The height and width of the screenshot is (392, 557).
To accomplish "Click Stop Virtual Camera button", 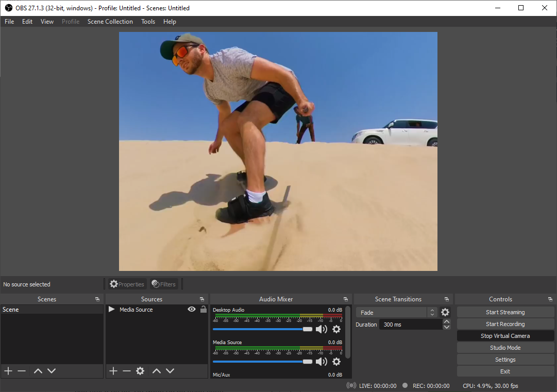I will (505, 336).
